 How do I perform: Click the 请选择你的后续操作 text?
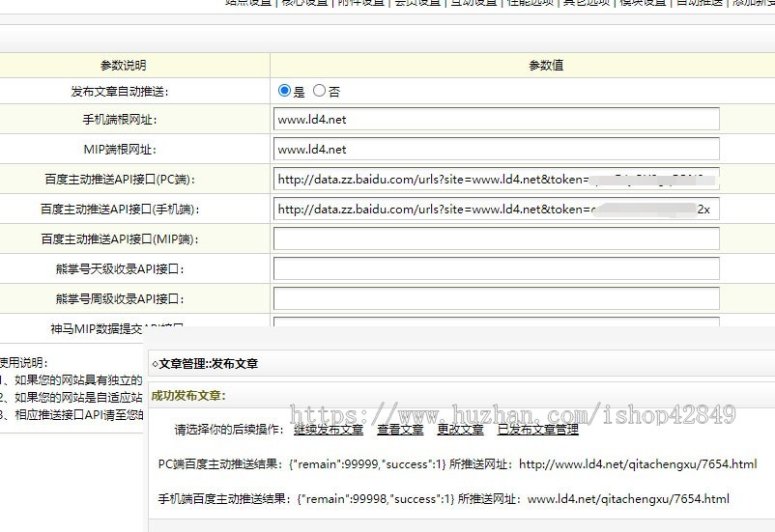(229, 430)
